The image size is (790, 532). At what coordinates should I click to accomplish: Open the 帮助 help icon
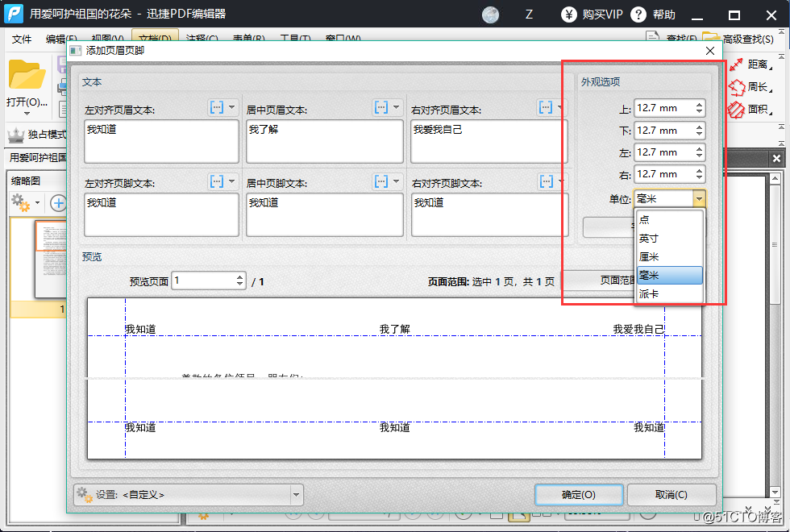click(638, 15)
